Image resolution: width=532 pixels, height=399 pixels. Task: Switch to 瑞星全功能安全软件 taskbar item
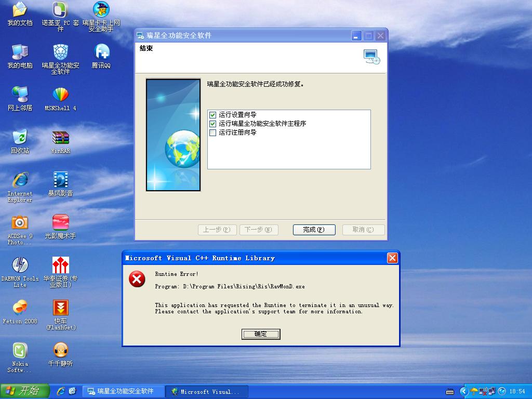point(124,391)
